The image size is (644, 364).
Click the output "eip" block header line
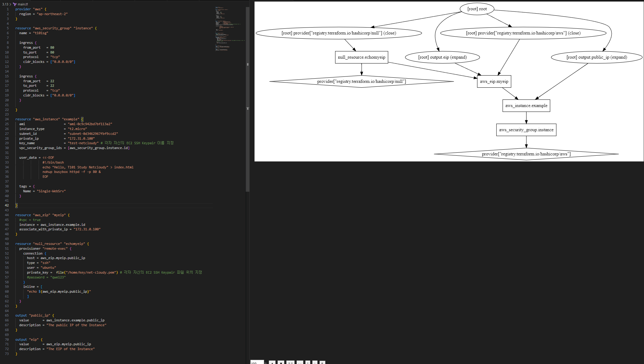point(29,340)
